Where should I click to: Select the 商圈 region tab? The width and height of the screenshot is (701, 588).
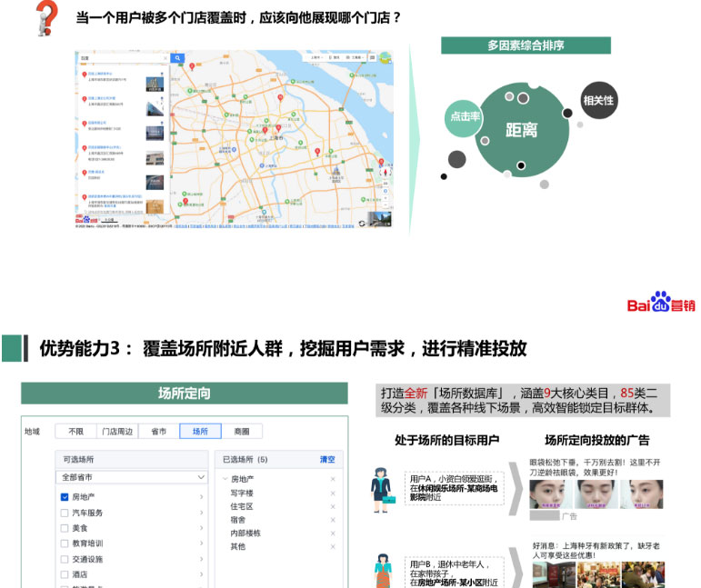tap(242, 432)
